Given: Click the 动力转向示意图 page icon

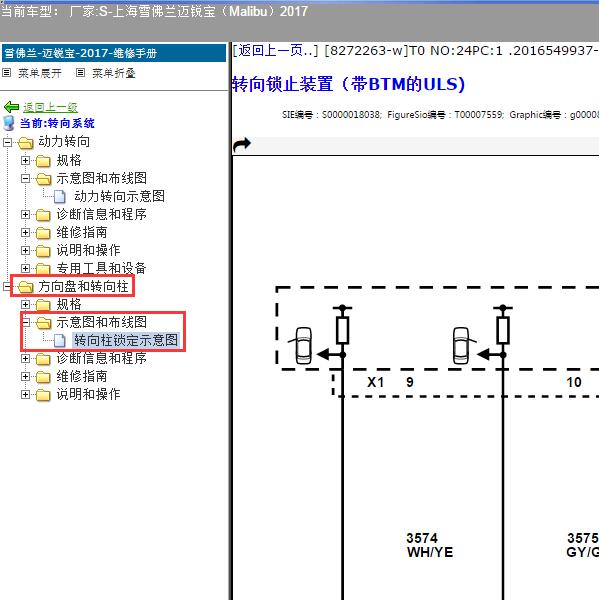Looking at the screenshot, I should pos(60,197).
